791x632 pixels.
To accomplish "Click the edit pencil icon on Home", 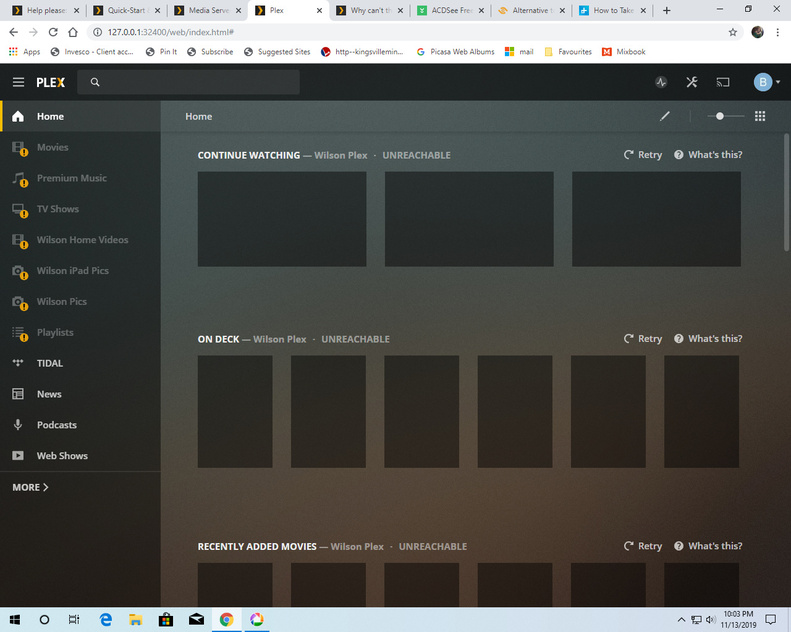I will pos(665,117).
